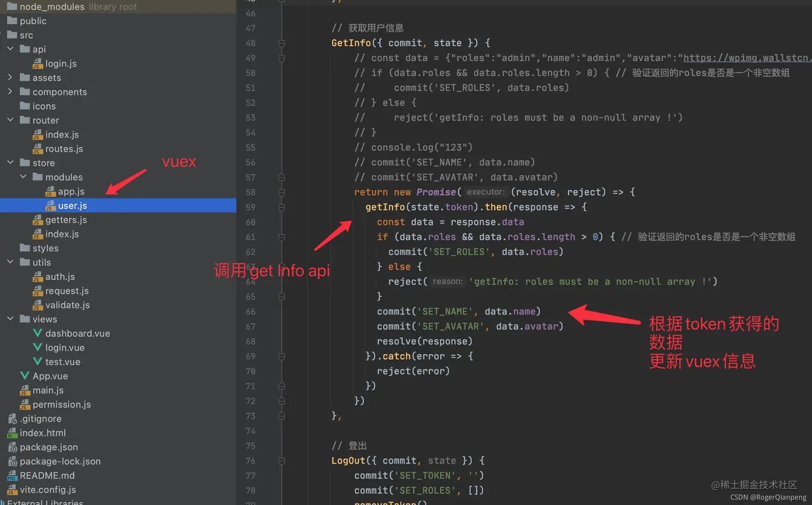Viewport: 812px width, 505px height.
Task: Collapse the modules folder chevron
Action: (x=23, y=177)
